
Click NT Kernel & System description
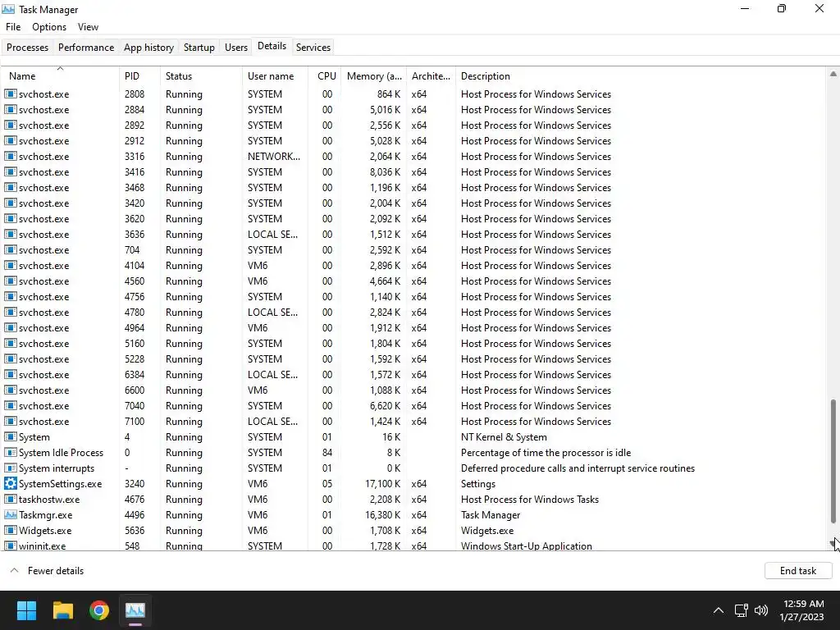[x=504, y=437]
